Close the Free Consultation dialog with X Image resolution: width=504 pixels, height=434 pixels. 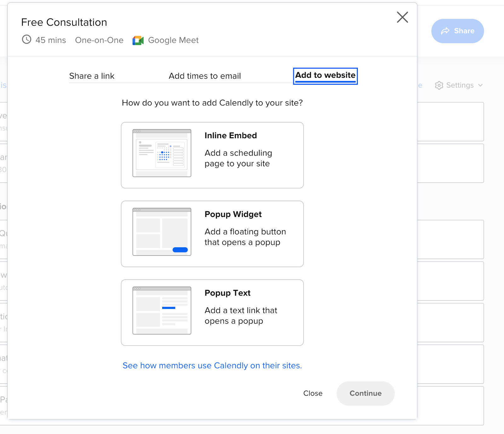pyautogui.click(x=402, y=17)
